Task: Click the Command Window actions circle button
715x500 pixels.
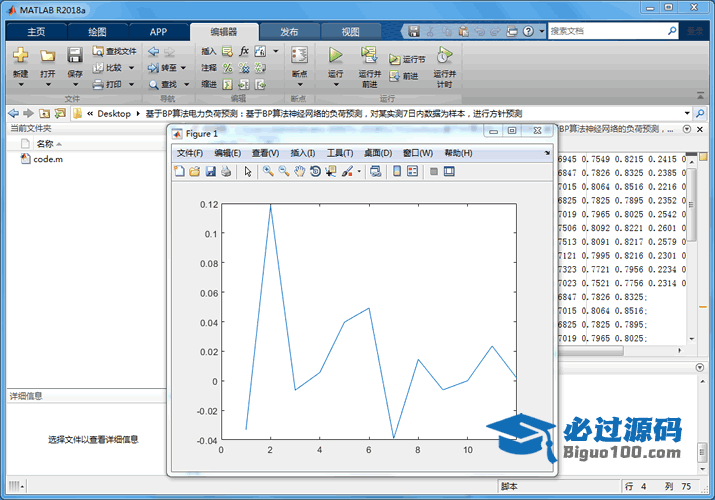Action: [x=700, y=367]
